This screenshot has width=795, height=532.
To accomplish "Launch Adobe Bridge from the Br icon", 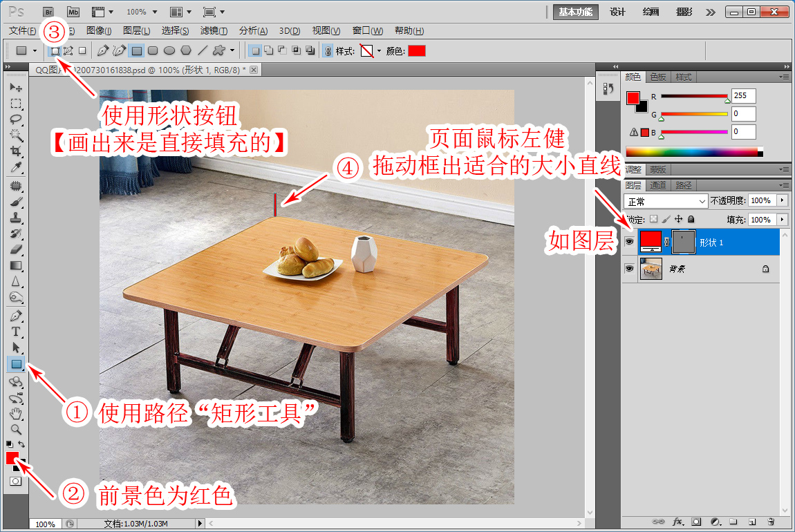I will point(48,12).
